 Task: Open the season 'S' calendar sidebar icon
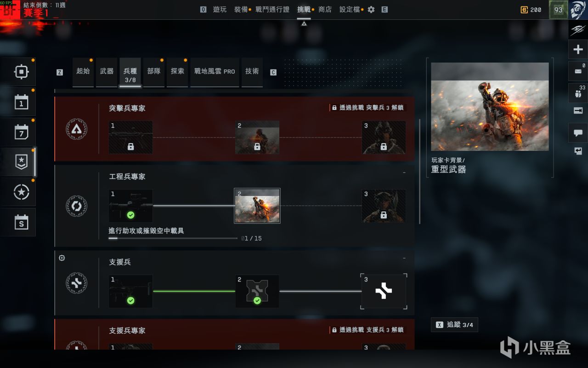coord(21,222)
